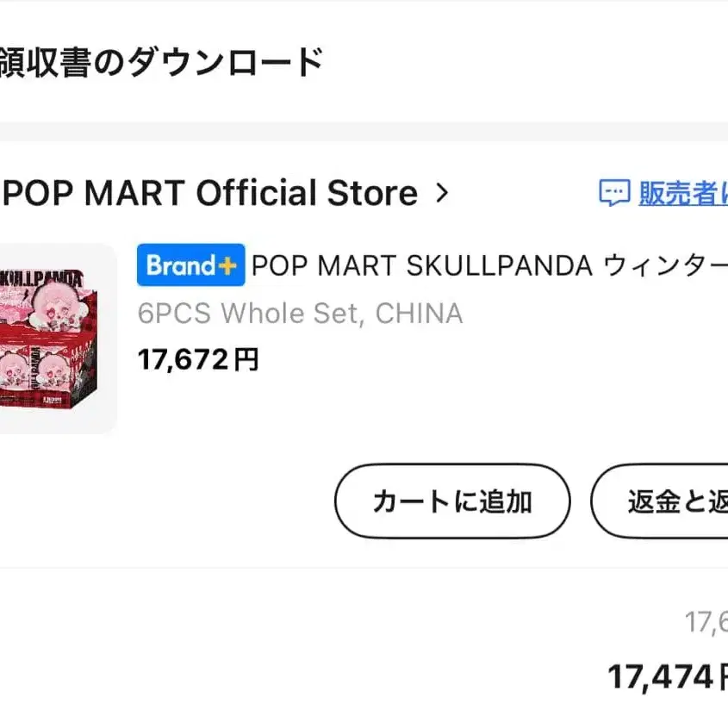This screenshot has width=728, height=728.
Task: Open the POP MART Official Store page
Action: pos(209,193)
